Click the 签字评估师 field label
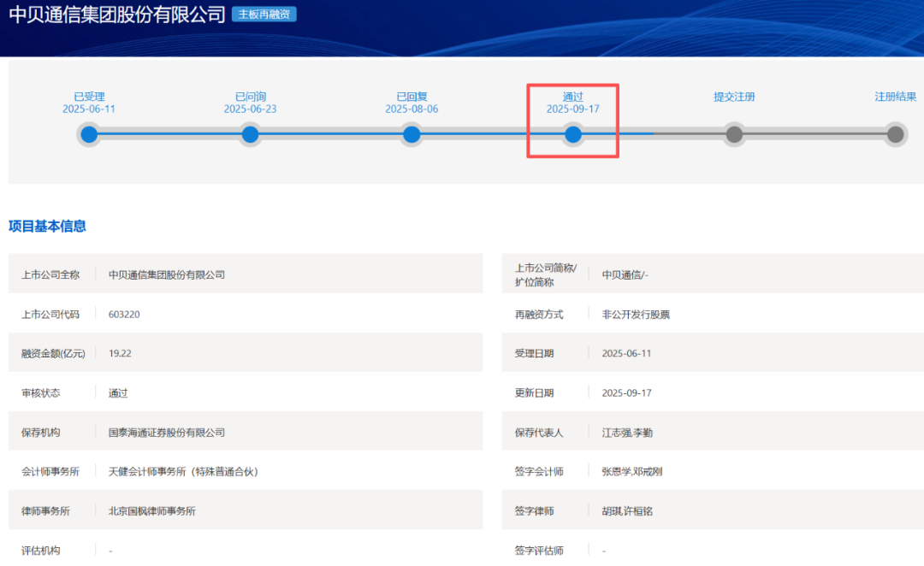The width and height of the screenshot is (924, 566). (539, 551)
